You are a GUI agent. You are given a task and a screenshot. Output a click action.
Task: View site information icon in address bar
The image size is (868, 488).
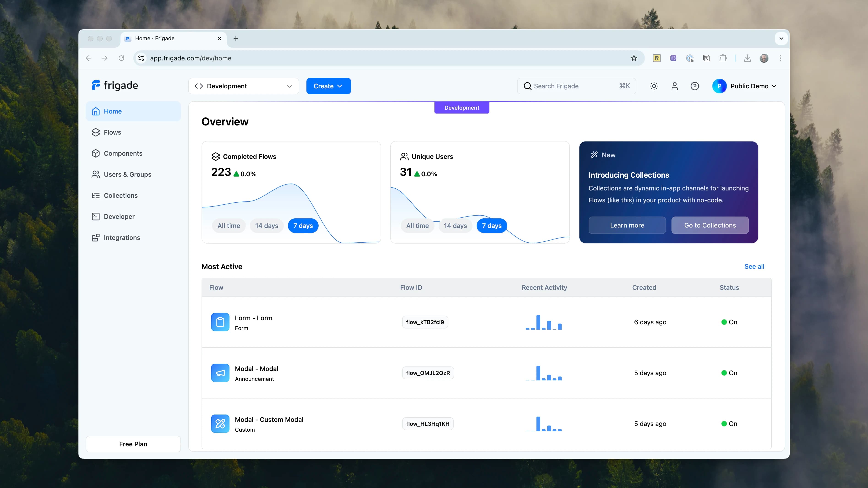[x=141, y=58]
